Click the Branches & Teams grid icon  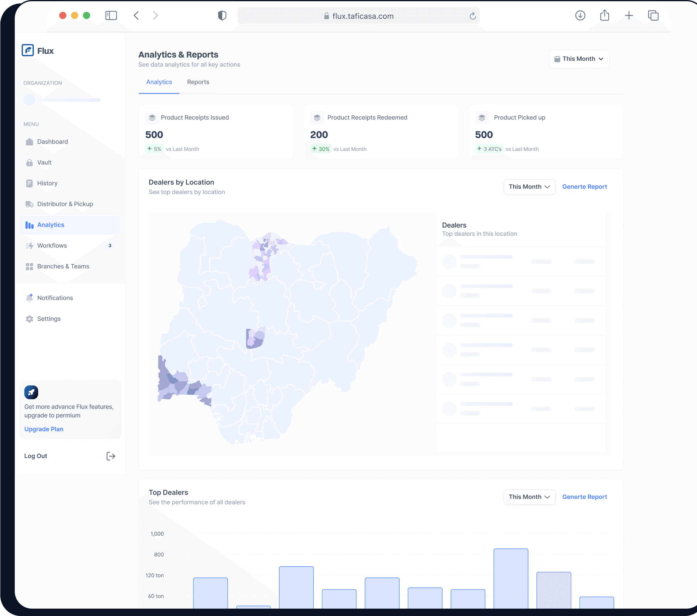click(29, 267)
